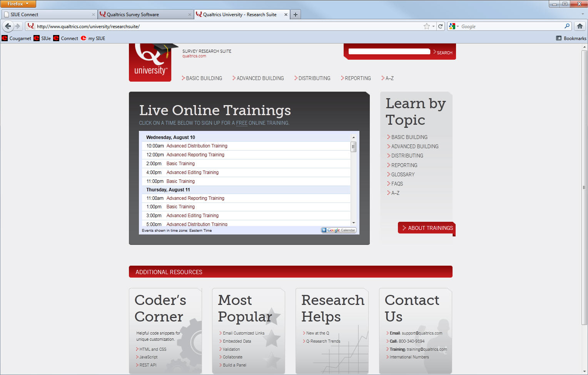The width and height of the screenshot is (588, 375).
Task: Click the Google search magnifier icon
Action: pos(567,26)
